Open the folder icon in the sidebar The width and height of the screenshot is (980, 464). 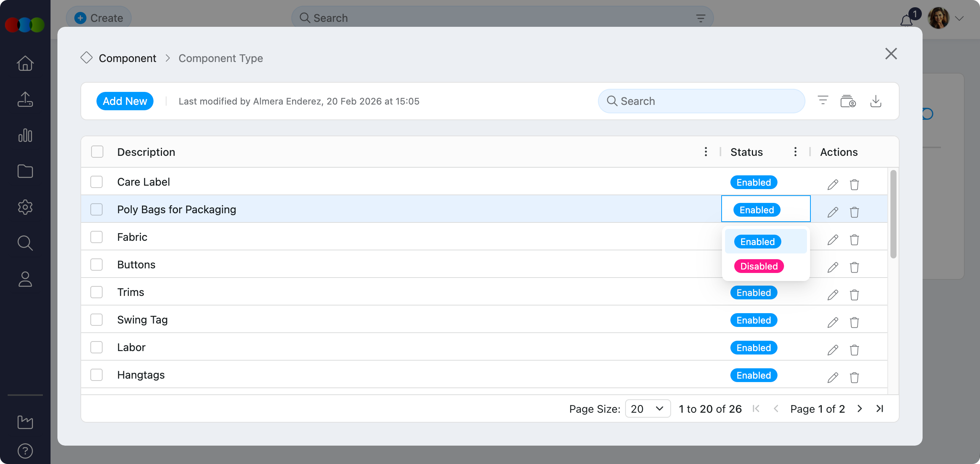coord(24,171)
